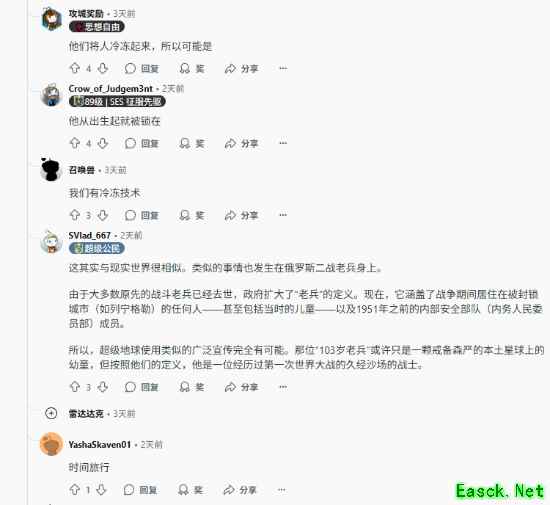This screenshot has height=505, width=550.
Task: Share the 攻城奖励 comment
Action: pyautogui.click(x=241, y=68)
